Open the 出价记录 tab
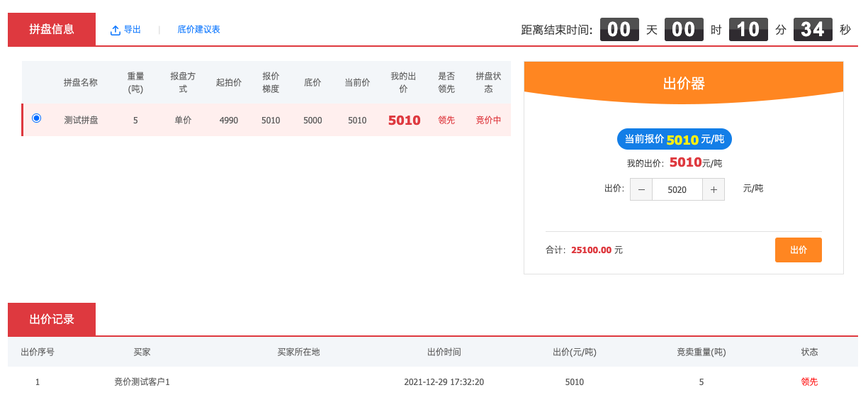The width and height of the screenshot is (868, 412). click(52, 319)
